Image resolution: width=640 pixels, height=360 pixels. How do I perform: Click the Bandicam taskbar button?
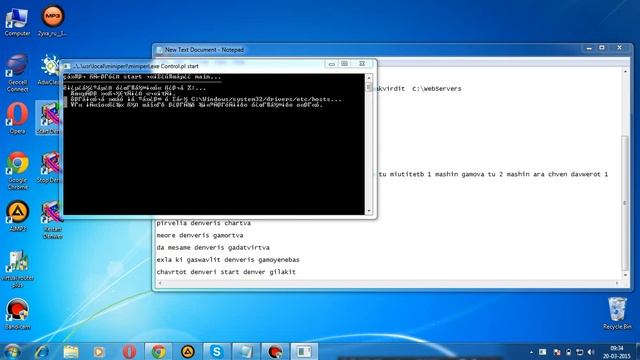275,351
